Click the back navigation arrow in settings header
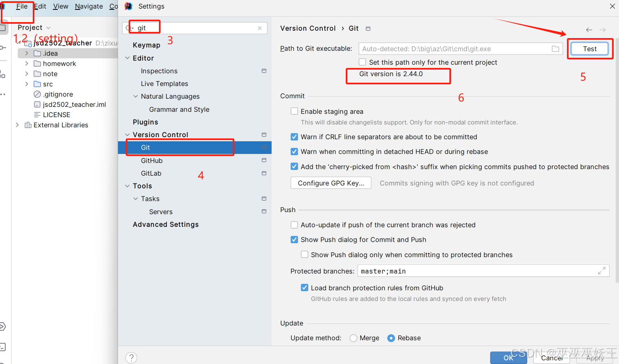This screenshot has height=364, width=619. click(x=589, y=29)
